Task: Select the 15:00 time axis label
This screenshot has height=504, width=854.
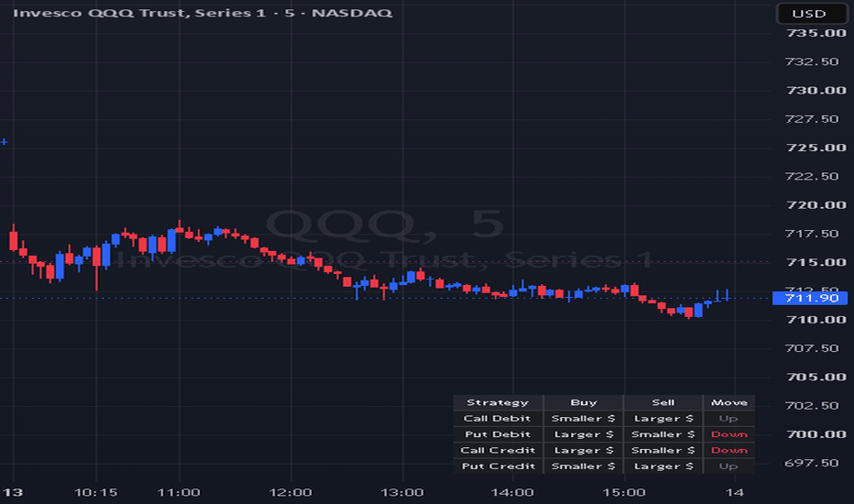Action: coord(624,493)
